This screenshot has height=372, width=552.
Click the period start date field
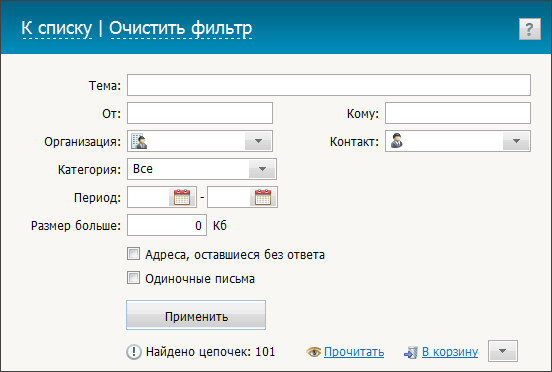pos(149,197)
